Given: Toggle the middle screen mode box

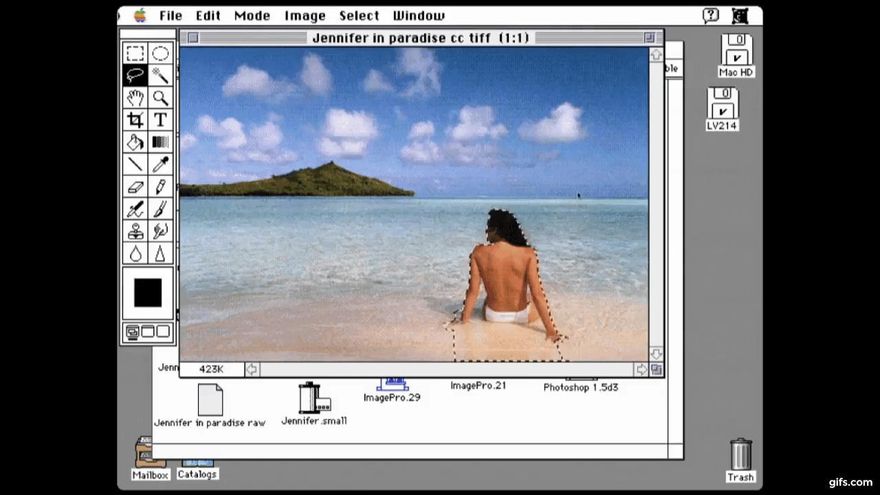Looking at the screenshot, I should [x=148, y=332].
